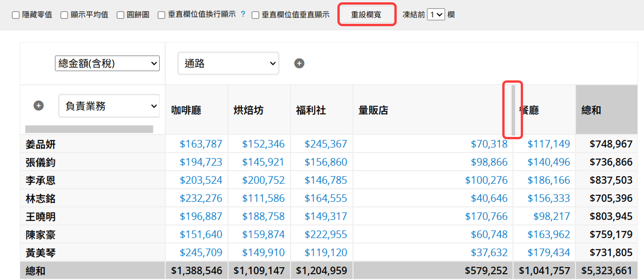The height and width of the screenshot is (280, 644).
Task: Click the blue question mark help icon
Action: 243,14
